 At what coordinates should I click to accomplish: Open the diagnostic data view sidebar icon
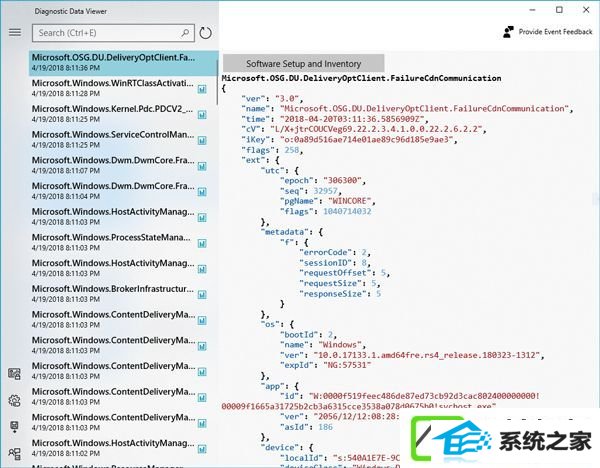[x=15, y=374]
